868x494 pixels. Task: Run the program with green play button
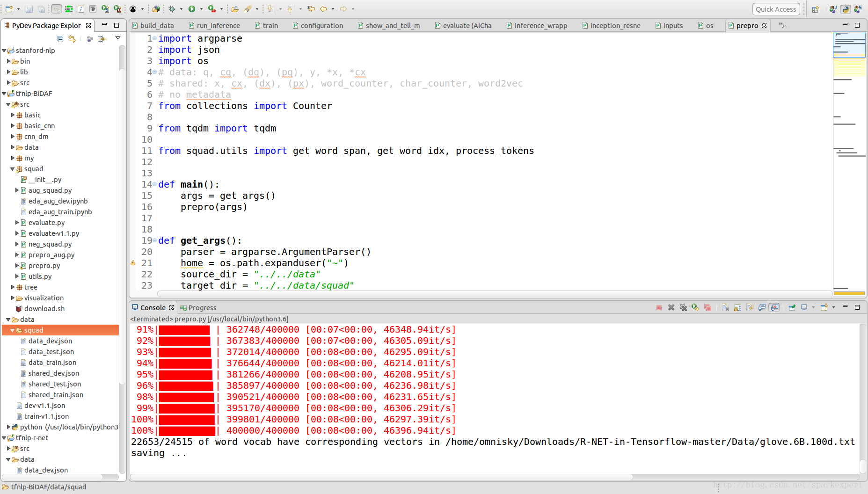tap(192, 9)
